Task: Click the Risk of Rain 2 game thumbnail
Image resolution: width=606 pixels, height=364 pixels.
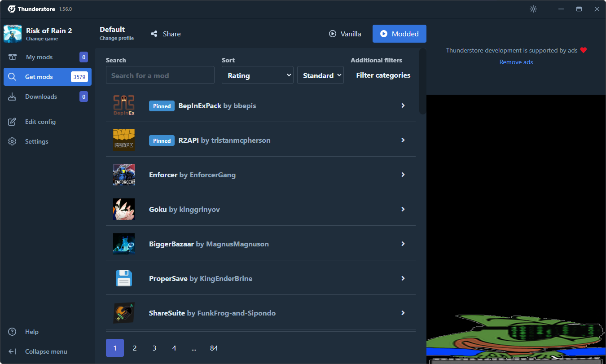Action: click(13, 34)
